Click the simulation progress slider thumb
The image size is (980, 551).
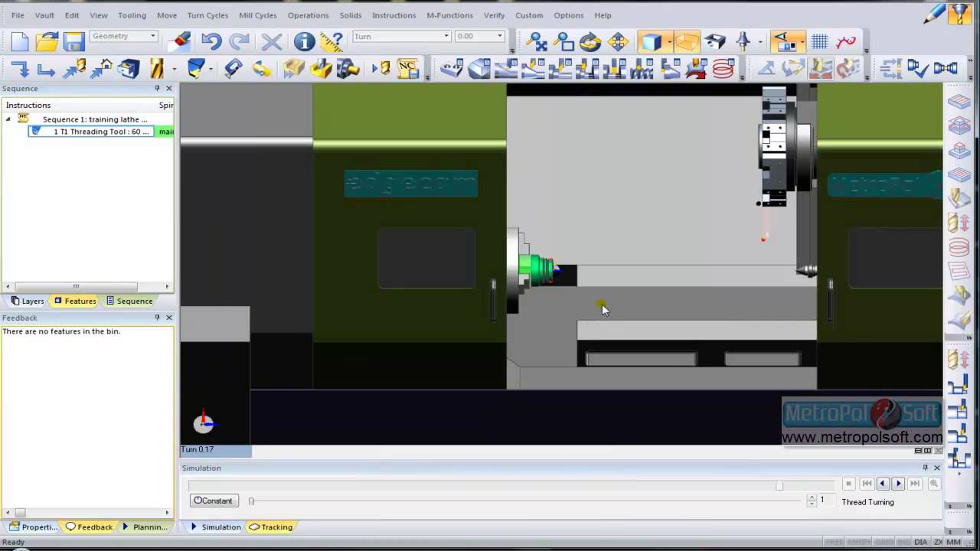[779, 485]
